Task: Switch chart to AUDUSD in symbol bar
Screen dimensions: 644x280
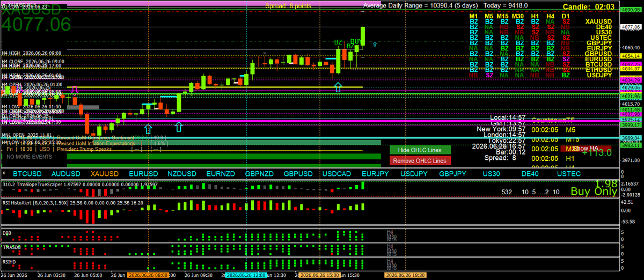Action: [x=67, y=174]
